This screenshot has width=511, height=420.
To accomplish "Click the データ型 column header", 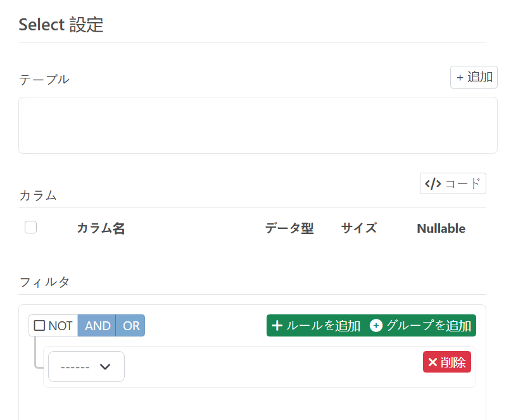I will pyautogui.click(x=289, y=228).
